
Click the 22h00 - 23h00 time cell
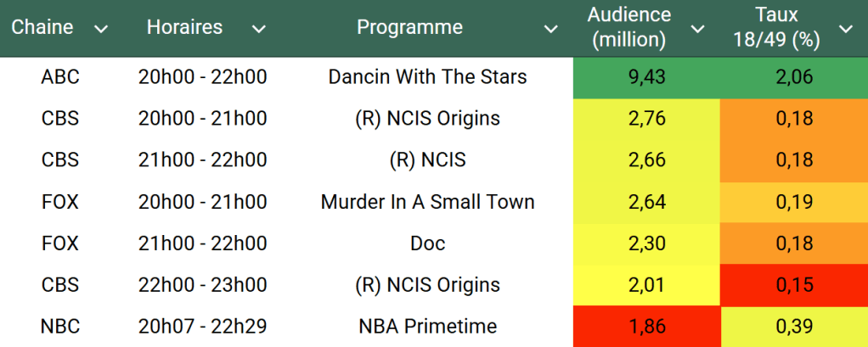[202, 284]
